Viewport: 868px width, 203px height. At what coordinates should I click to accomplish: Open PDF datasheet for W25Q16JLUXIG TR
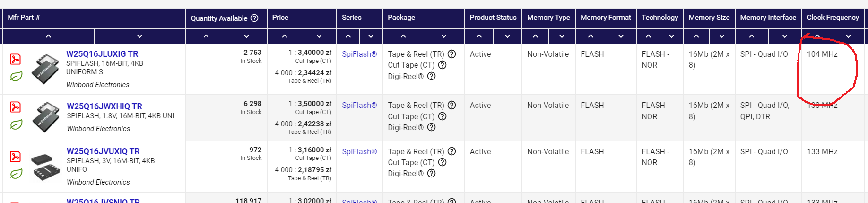[x=15, y=59]
